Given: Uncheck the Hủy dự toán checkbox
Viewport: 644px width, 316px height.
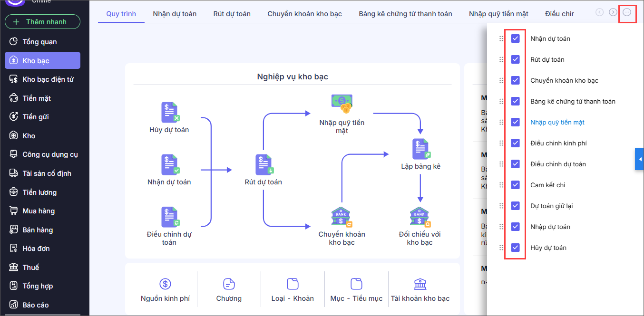Looking at the screenshot, I should click(515, 248).
